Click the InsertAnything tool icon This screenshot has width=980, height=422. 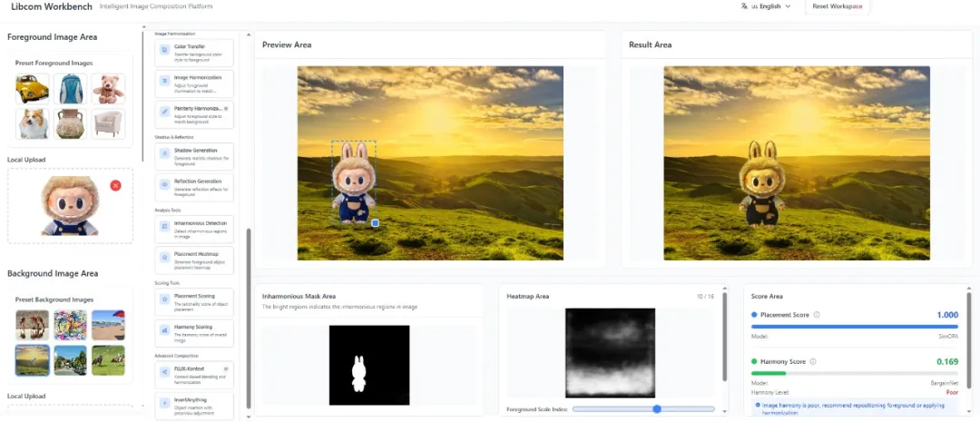tap(164, 403)
